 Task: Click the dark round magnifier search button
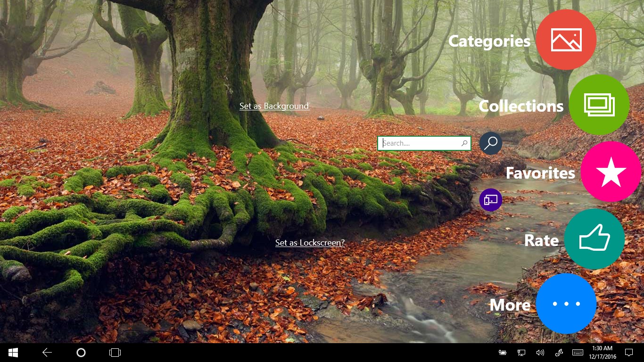[x=491, y=143]
